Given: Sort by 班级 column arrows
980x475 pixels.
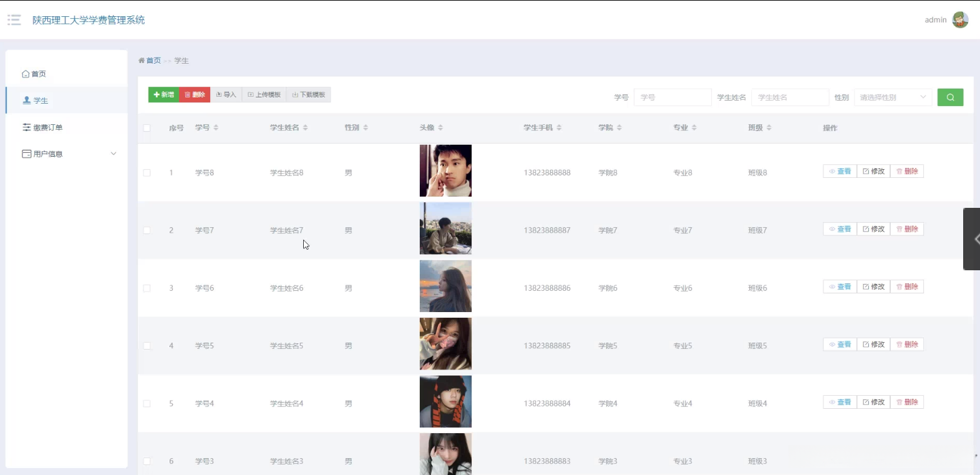Looking at the screenshot, I should click(769, 127).
